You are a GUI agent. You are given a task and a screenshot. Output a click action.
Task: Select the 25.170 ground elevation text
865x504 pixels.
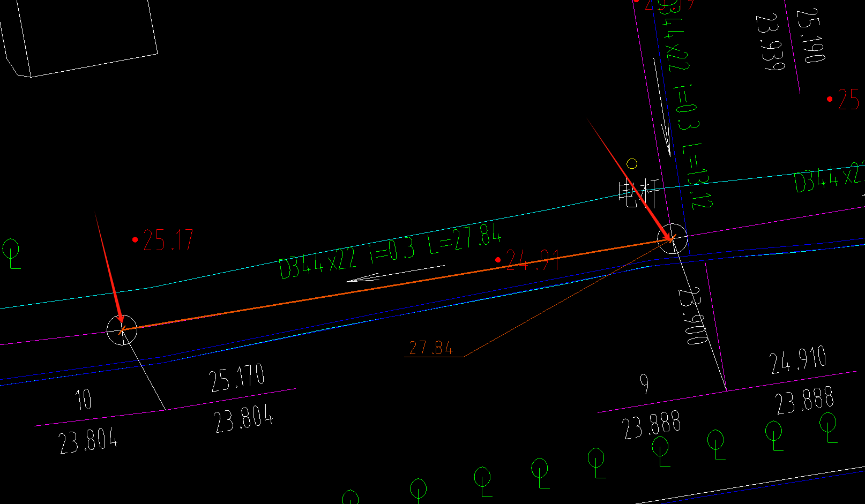pos(237,378)
